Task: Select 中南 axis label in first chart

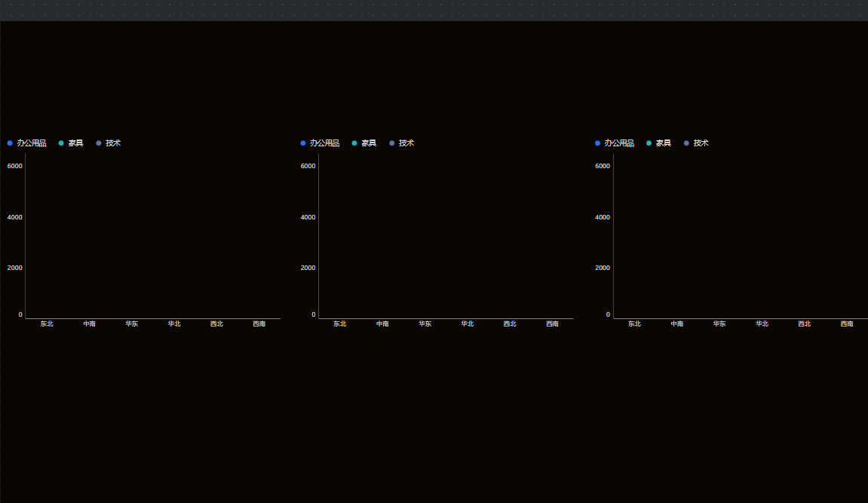Action: point(89,324)
